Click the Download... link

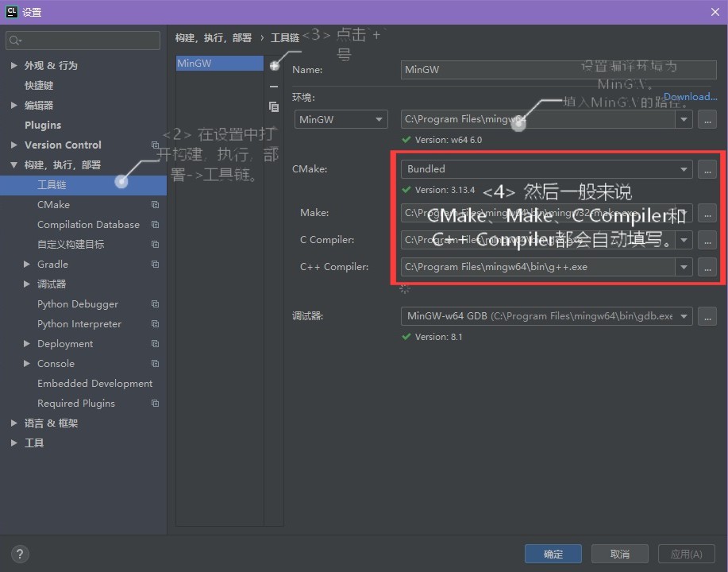[x=691, y=97]
